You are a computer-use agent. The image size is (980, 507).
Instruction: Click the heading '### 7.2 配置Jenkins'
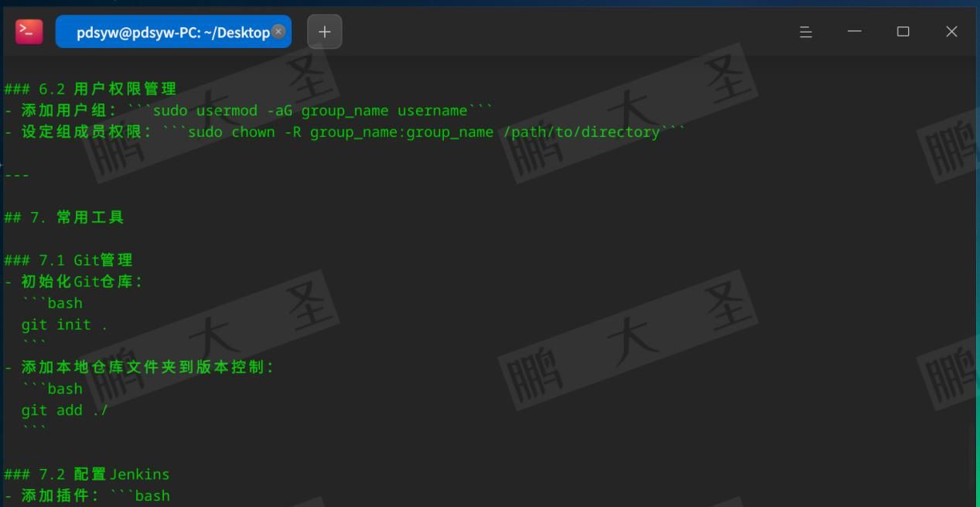pos(87,474)
